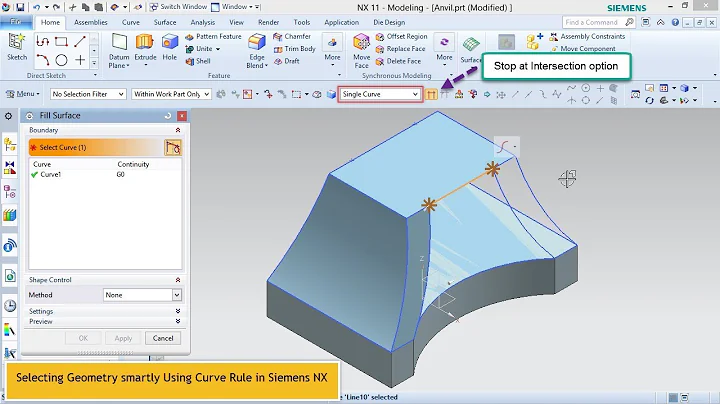Click the G0 continuity value
Viewport: 720px width, 404px height.
[120, 174]
